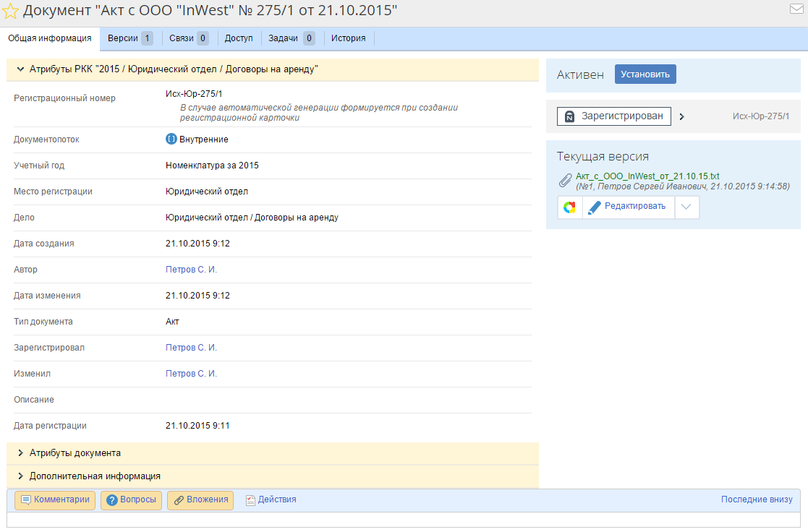Toggle the Комментарии button
This screenshot has width=808, height=532.
pyautogui.click(x=55, y=499)
